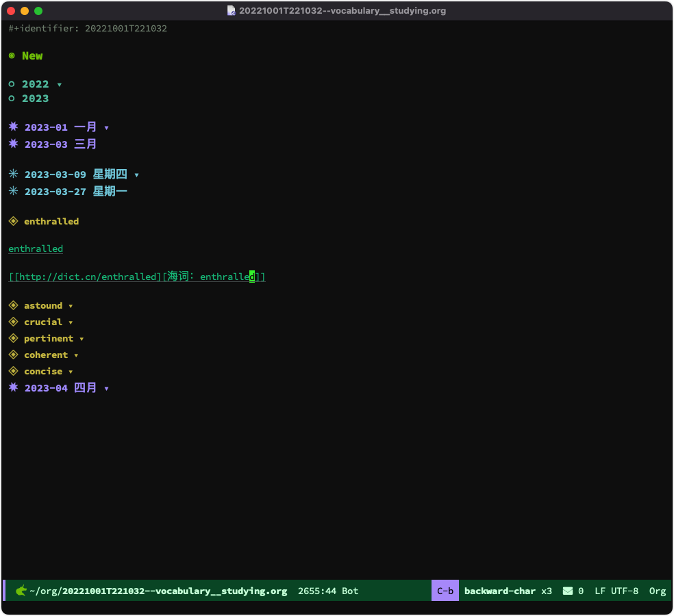Click the Org major mode indicator
This screenshot has width=674, height=616.
(x=658, y=591)
